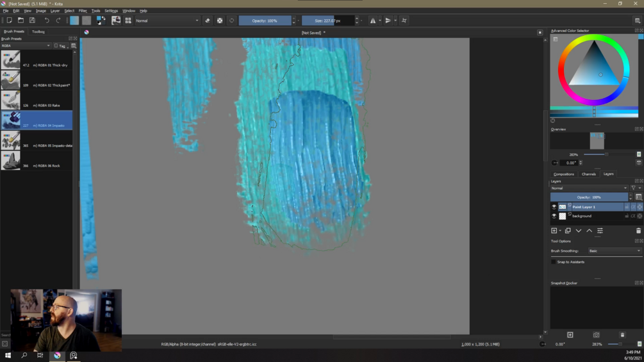This screenshot has width=644, height=362.
Task: Expand horizontal mirror options arrow
Action: (380, 21)
